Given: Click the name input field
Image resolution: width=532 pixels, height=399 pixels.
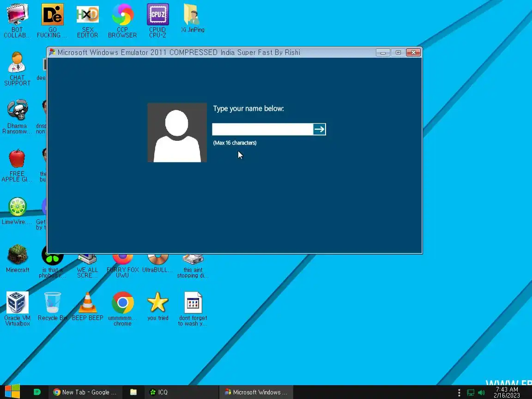Looking at the screenshot, I should coord(262,129).
